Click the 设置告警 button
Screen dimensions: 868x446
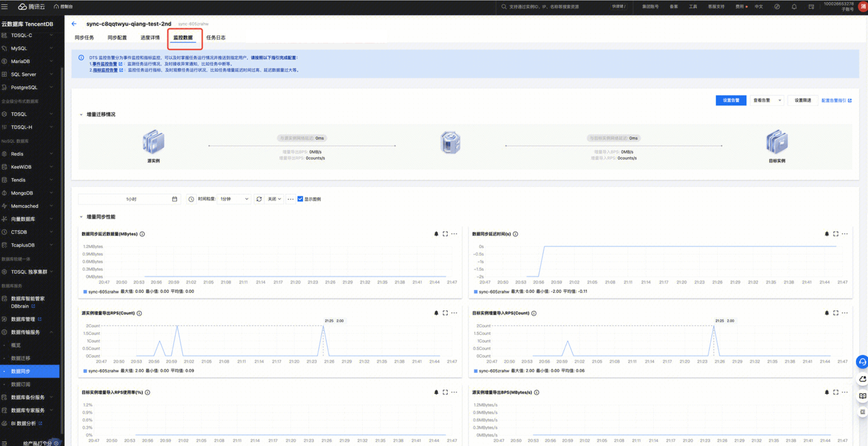[x=730, y=100]
